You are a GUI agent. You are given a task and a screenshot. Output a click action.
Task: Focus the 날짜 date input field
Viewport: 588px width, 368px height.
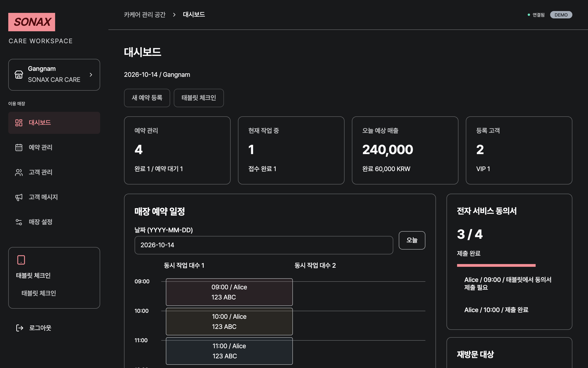[x=264, y=245]
